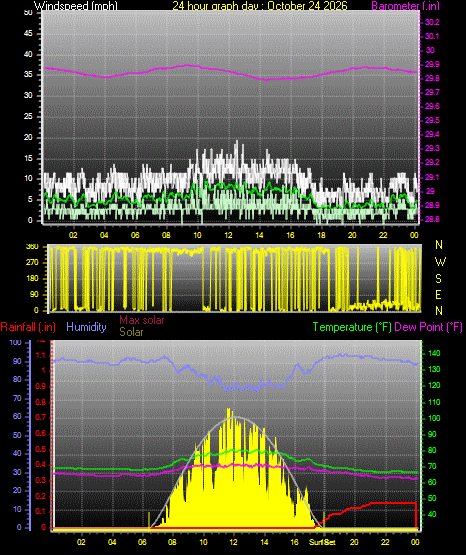This screenshot has width=466, height=555.
Task: Click hour 14 under the solar graph
Action: point(264,542)
